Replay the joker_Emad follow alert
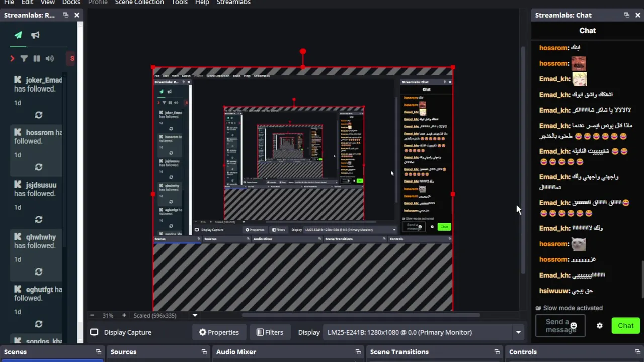Viewport: 644px width, 362px height. click(x=39, y=115)
